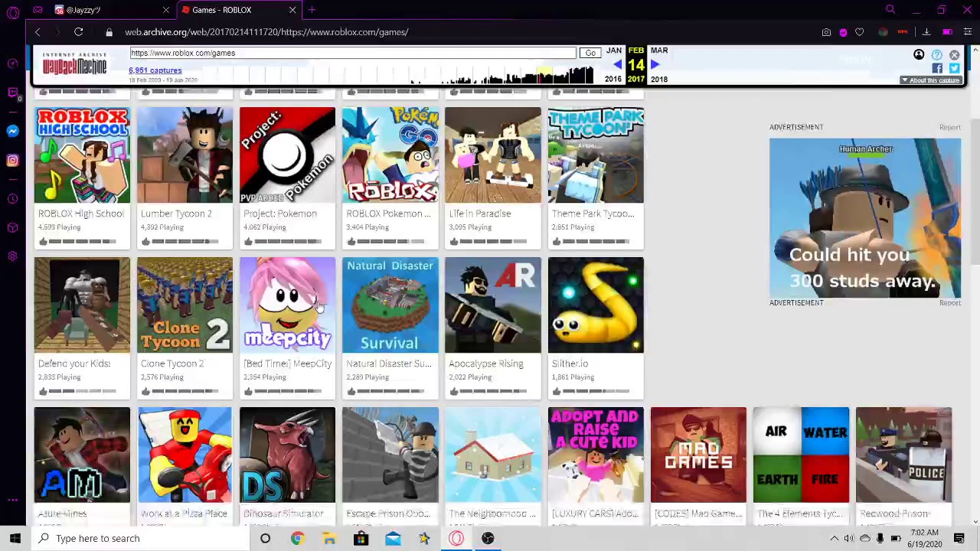The image size is (980, 551).
Task: Open The 4 Elements Tycoon thumbnail
Action: pos(801,455)
